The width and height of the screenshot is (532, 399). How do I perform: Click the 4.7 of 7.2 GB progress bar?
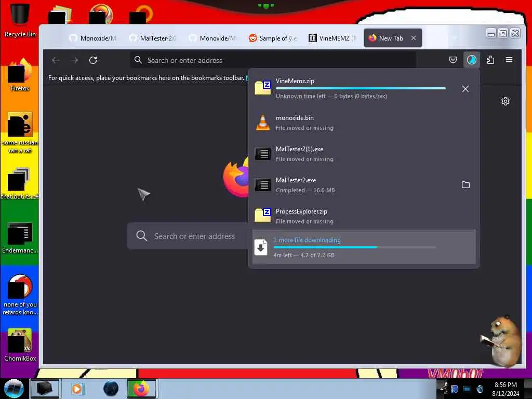tap(354, 248)
